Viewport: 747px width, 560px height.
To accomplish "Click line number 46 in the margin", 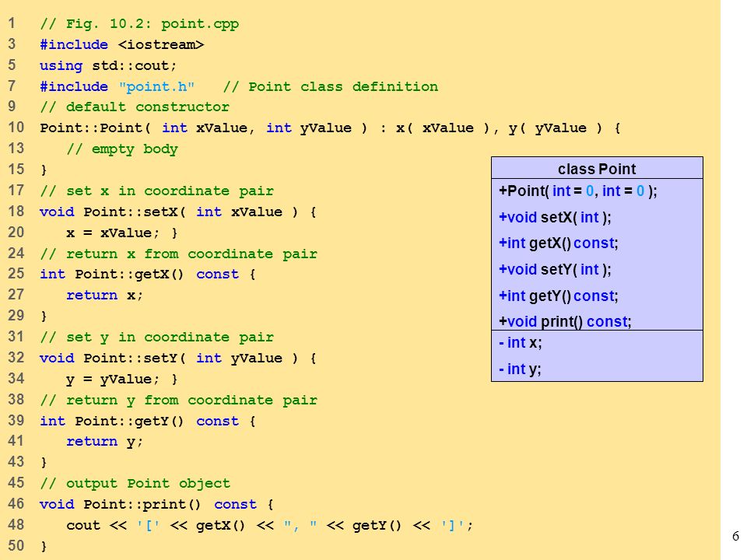I will pyautogui.click(x=16, y=503).
